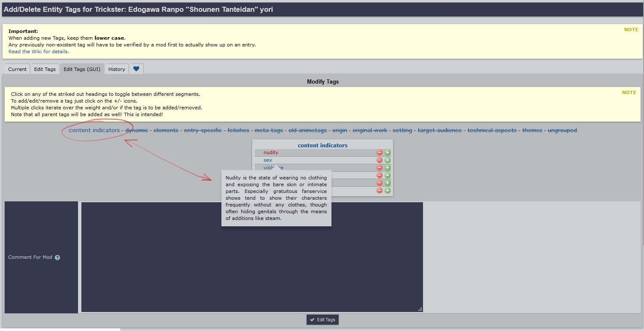Image resolution: width=644 pixels, height=331 pixels.
Task: Toggle the elements segment heading
Action: point(166,130)
